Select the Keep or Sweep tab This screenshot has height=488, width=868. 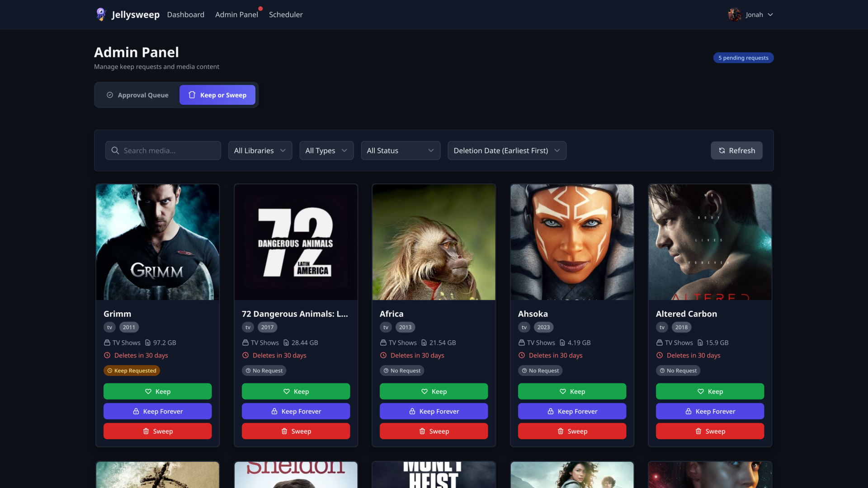click(x=217, y=95)
